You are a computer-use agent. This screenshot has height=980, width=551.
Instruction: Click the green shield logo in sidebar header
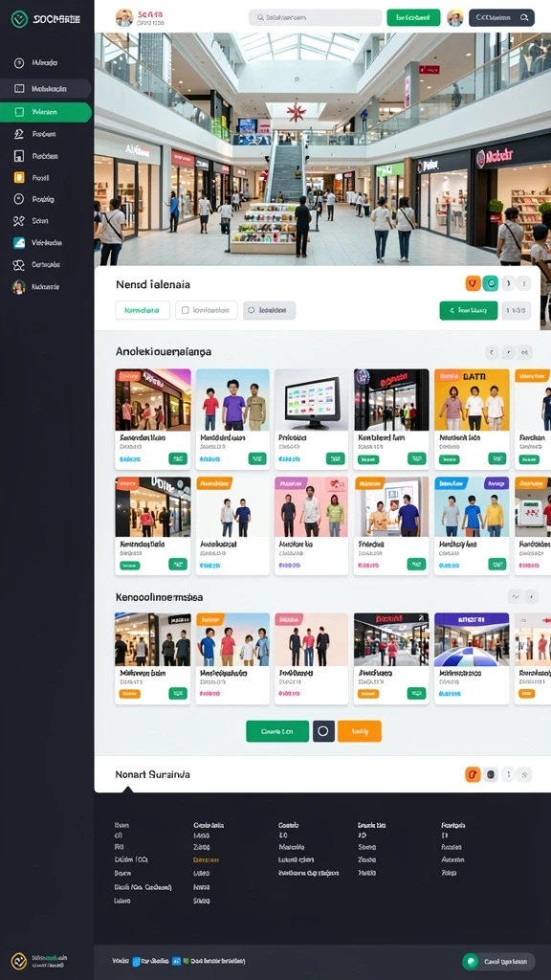coord(19,19)
